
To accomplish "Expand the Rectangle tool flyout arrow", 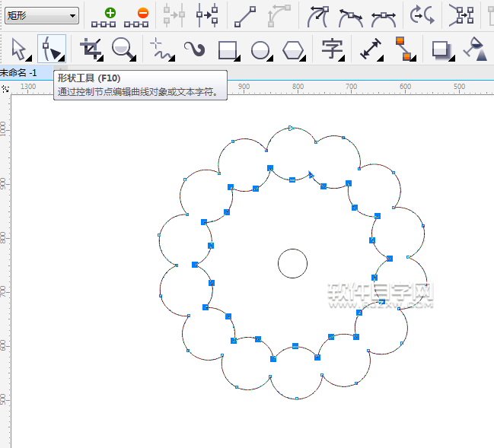I will point(237,58).
